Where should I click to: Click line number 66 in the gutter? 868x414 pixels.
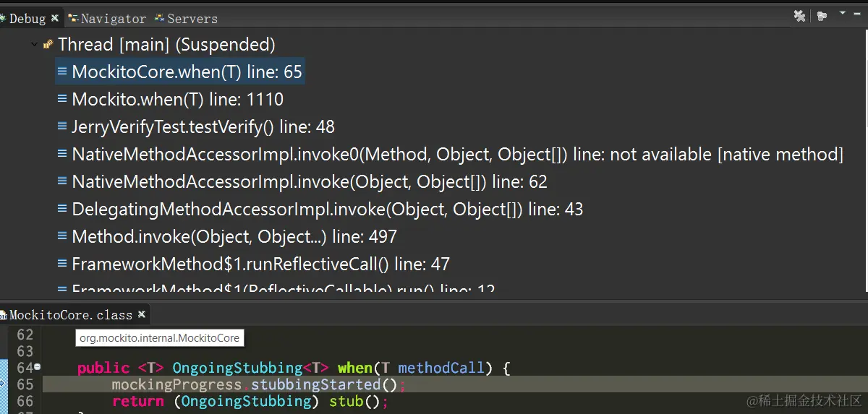(x=25, y=401)
